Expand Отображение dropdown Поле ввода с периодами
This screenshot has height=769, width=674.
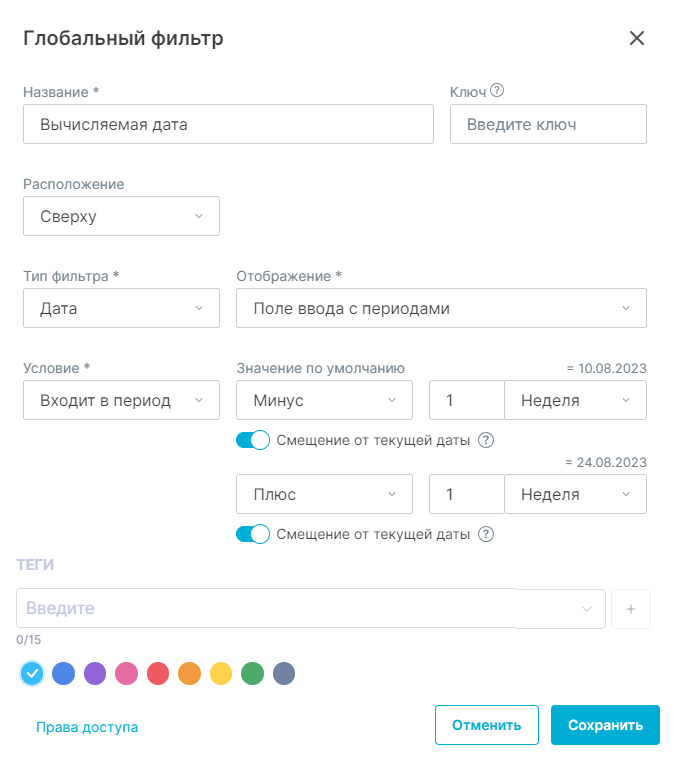pos(441,308)
